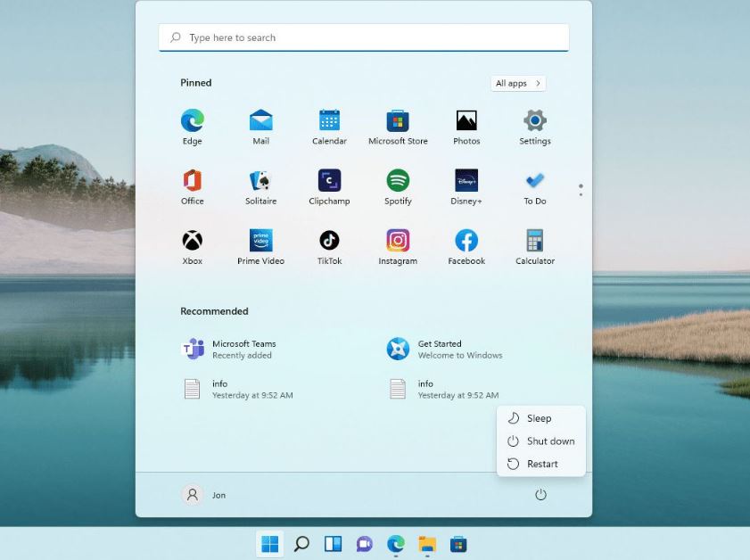Viewport: 750px width, 560px height.
Task: Open the Settings gear app
Action: point(534,121)
